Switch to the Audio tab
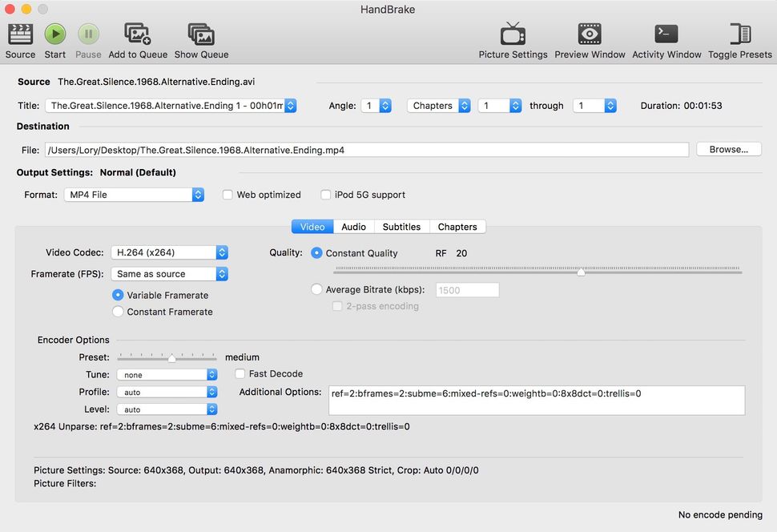777x532 pixels. tap(353, 226)
